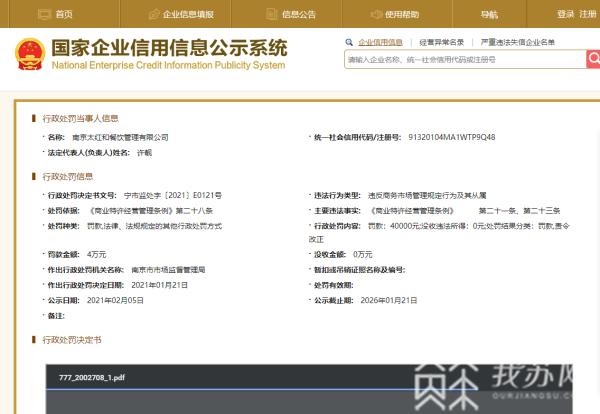Click the penalty basis text 第二十八条
The height and width of the screenshot is (414, 600).
click(194, 211)
